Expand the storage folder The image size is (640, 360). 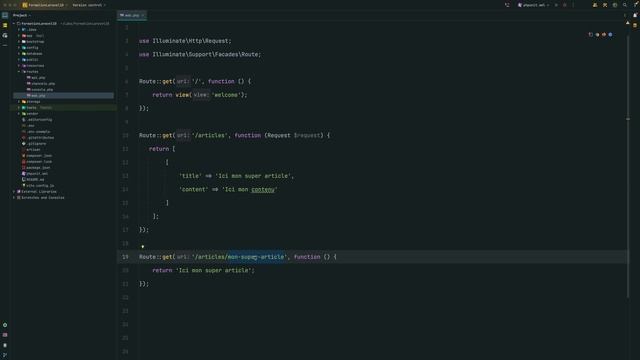(19, 102)
